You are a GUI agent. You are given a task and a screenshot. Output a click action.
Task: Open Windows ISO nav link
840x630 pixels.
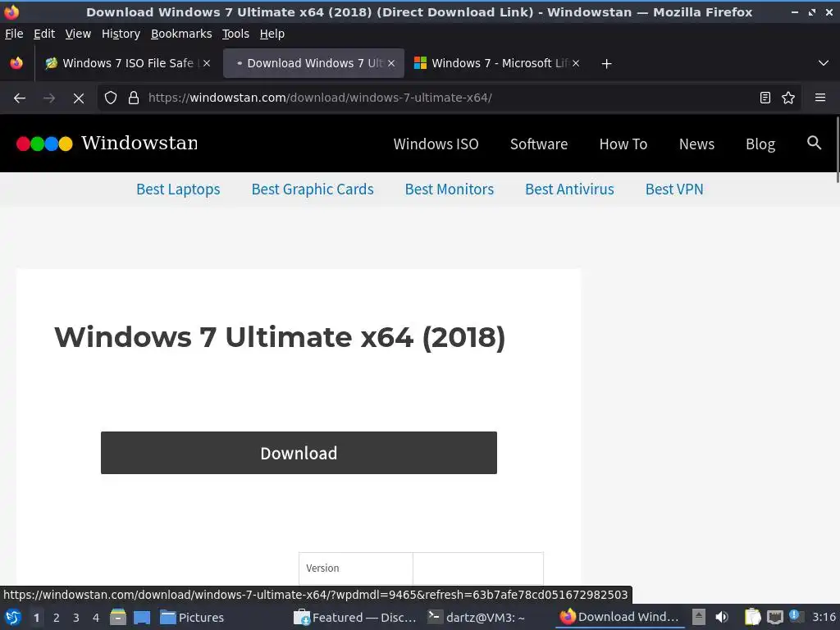coord(436,144)
